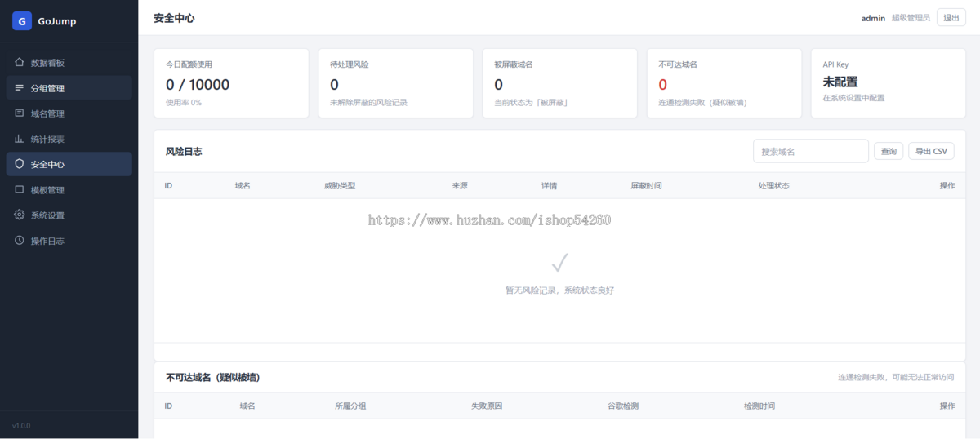This screenshot has width=980, height=439.
Task: Click the 失败原因 column header
Action: 487,406
